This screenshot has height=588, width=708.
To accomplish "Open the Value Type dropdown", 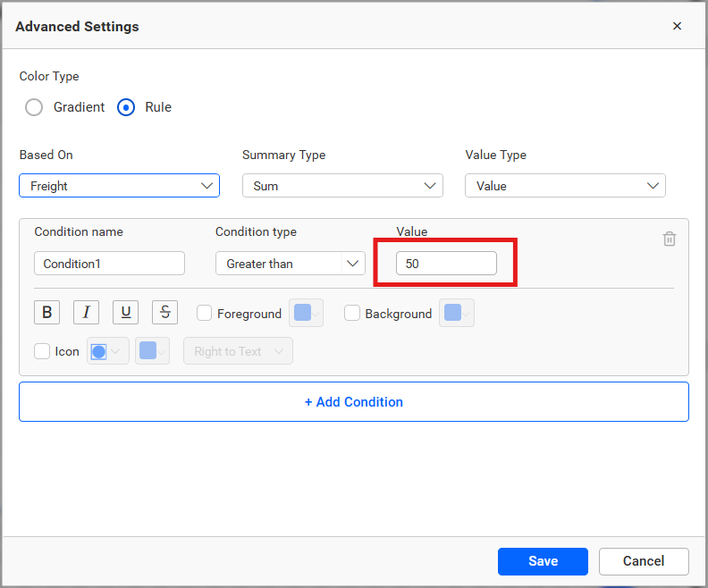I will click(x=565, y=186).
